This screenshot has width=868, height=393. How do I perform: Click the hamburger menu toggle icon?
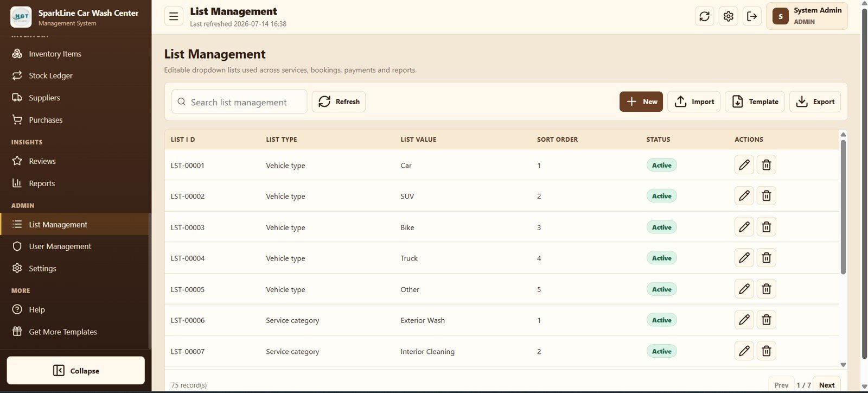[x=174, y=16]
